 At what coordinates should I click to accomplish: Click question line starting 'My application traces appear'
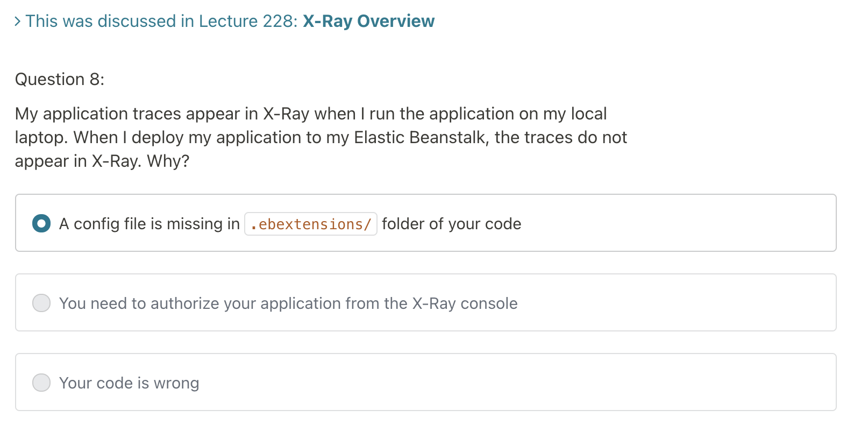tap(311, 114)
